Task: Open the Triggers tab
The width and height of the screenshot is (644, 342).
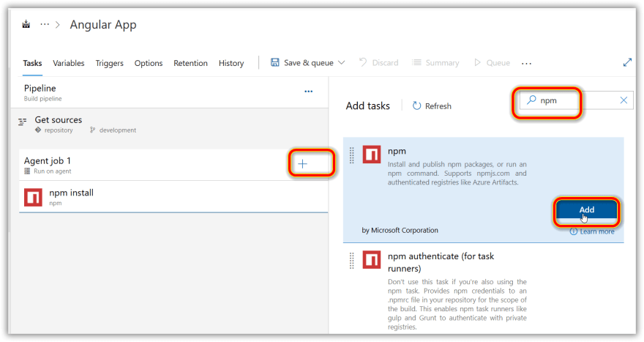Action: (109, 63)
